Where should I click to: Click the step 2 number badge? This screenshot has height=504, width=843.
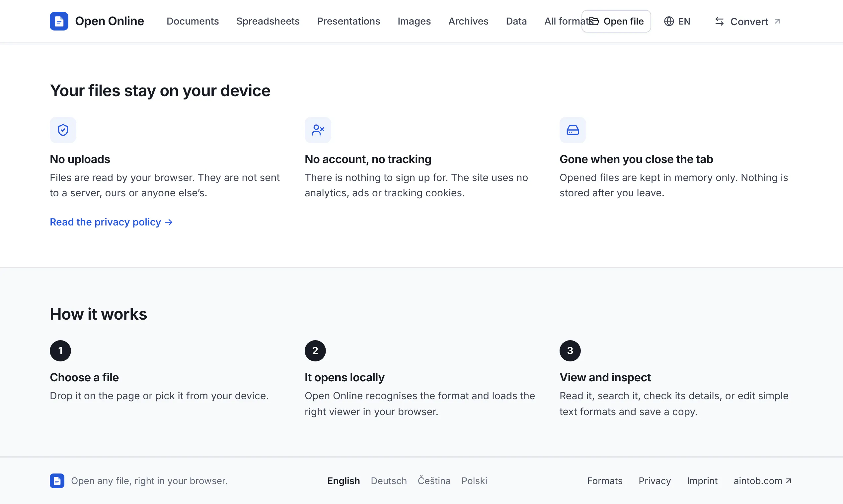coord(315,350)
